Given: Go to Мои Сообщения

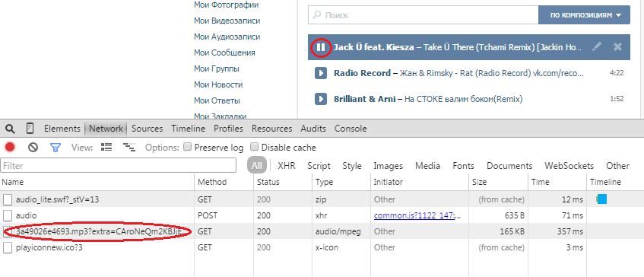Looking at the screenshot, I should coord(224,53).
